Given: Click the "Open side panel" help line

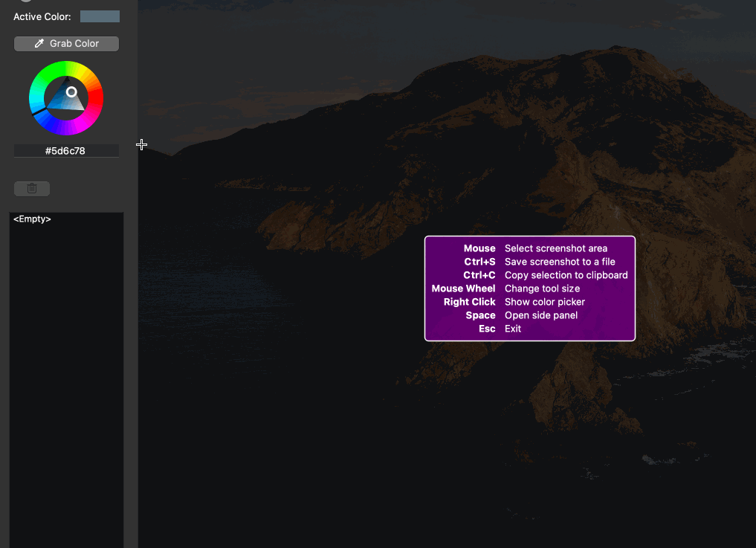Looking at the screenshot, I should click(x=540, y=315).
